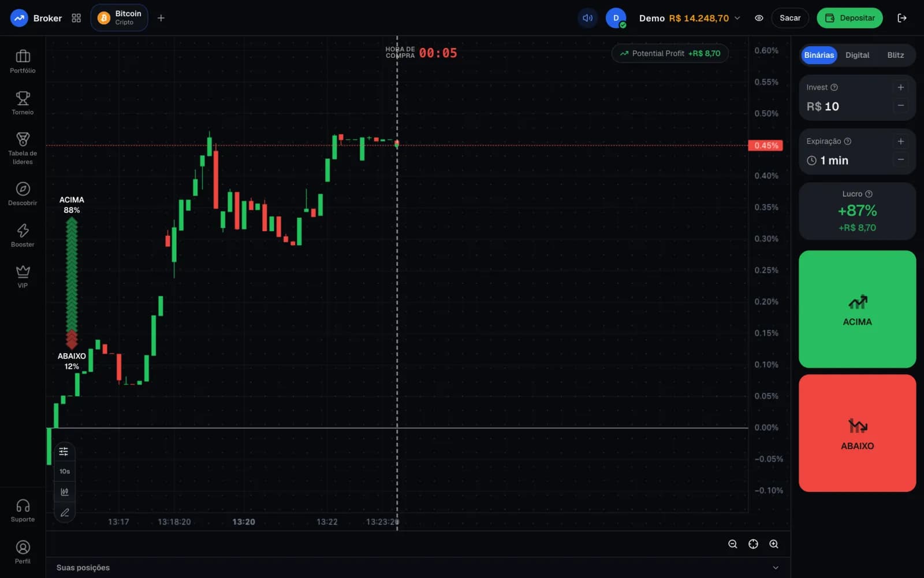Screen dimensions: 924x578
Task: Select the drawing pencil tool
Action: (64, 513)
